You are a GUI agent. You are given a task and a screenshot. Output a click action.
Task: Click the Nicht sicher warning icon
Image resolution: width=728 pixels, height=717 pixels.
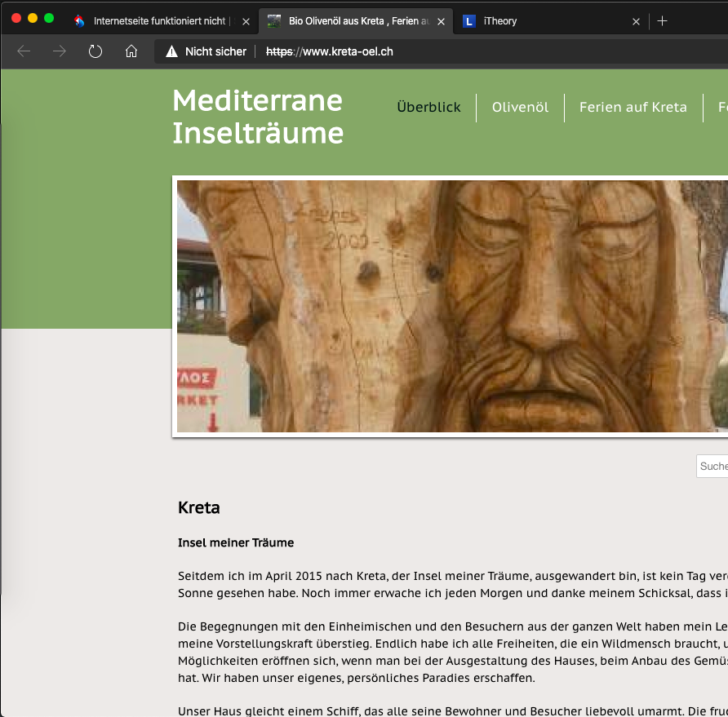coord(171,51)
